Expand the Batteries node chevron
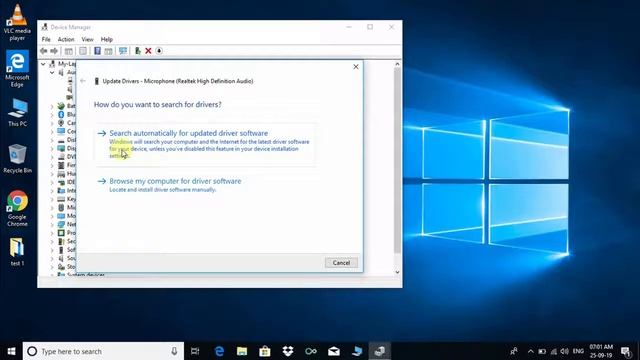 point(52,106)
